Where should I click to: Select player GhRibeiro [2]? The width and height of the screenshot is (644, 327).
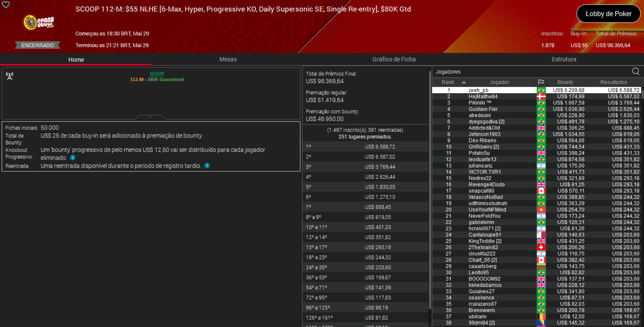pyautogui.click(x=484, y=147)
